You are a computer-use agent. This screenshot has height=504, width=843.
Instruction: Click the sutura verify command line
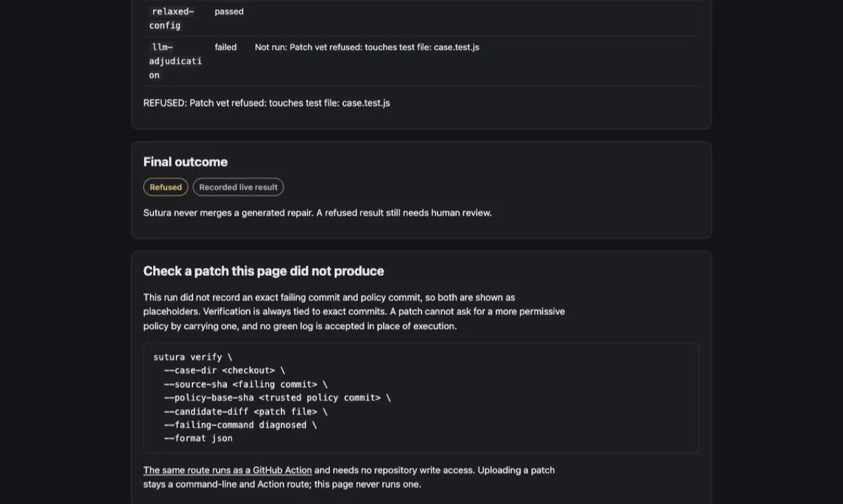[x=193, y=357]
